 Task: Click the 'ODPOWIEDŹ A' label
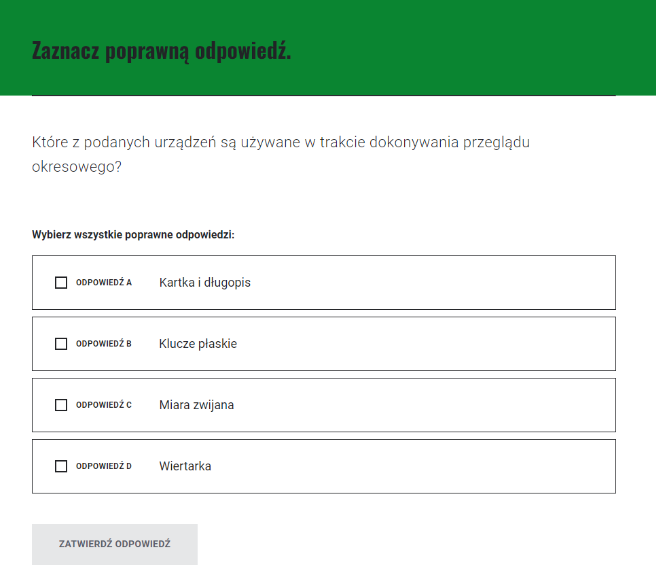coord(104,283)
